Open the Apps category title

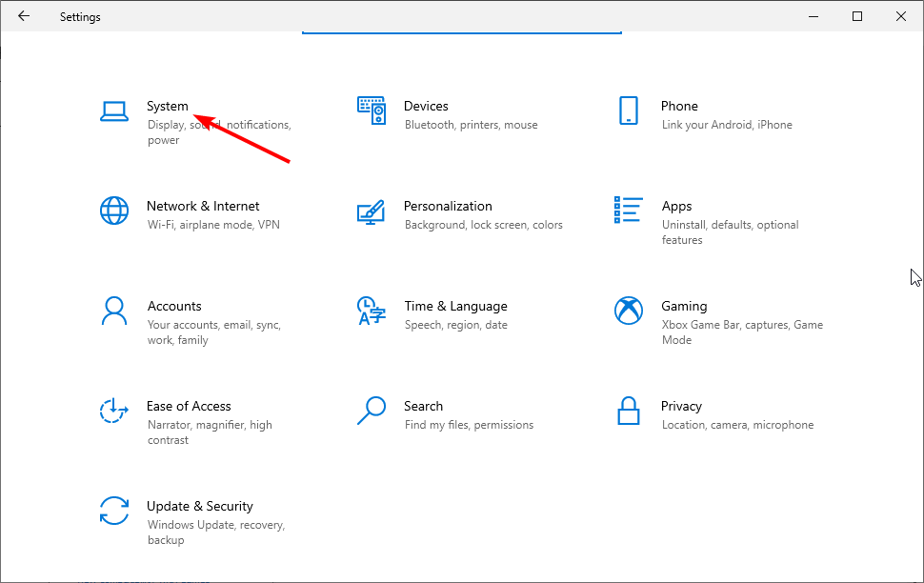click(x=676, y=207)
